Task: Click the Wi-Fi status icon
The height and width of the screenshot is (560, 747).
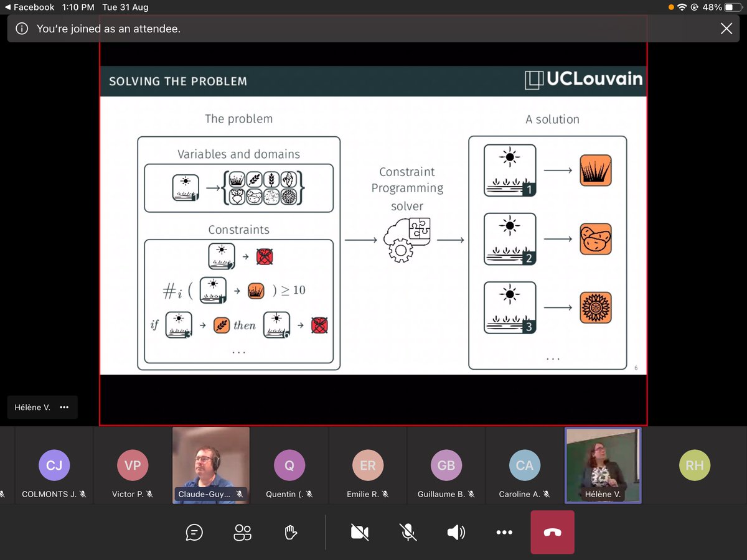Action: 683,7
